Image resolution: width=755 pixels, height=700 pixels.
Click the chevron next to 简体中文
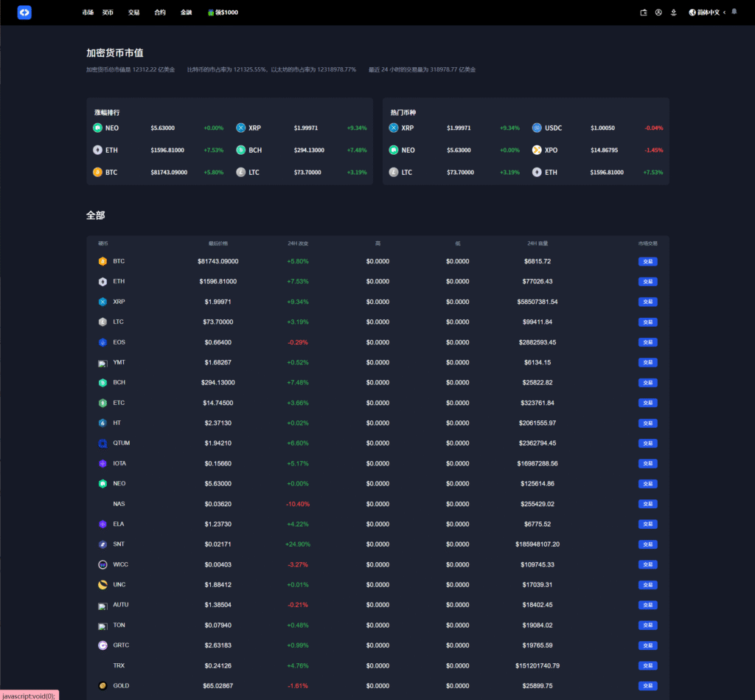point(724,13)
